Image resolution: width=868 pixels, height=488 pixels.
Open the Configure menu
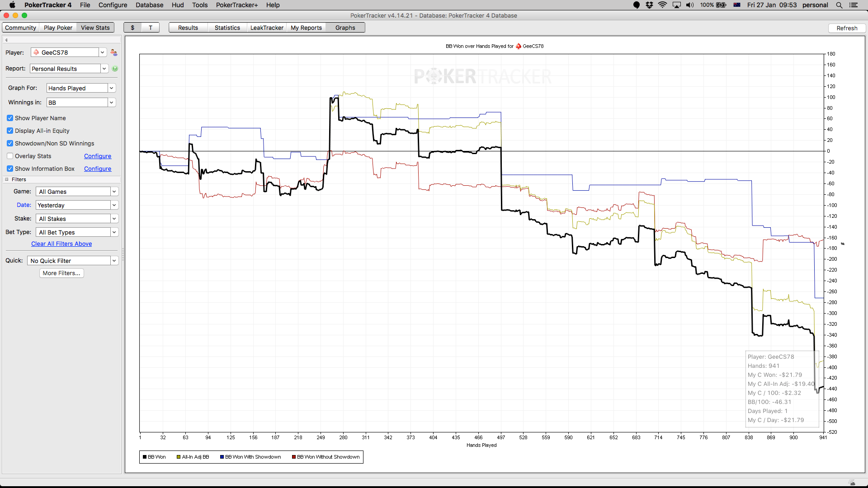pyautogui.click(x=113, y=5)
